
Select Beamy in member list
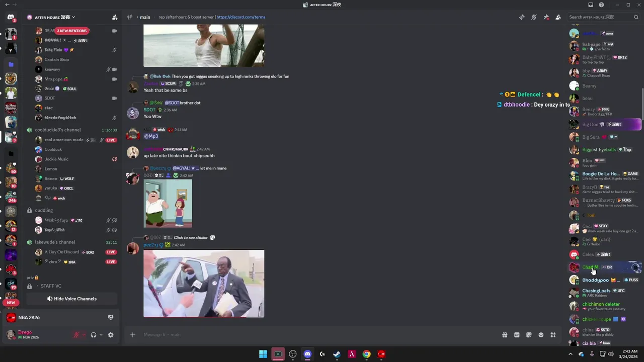(x=605, y=86)
